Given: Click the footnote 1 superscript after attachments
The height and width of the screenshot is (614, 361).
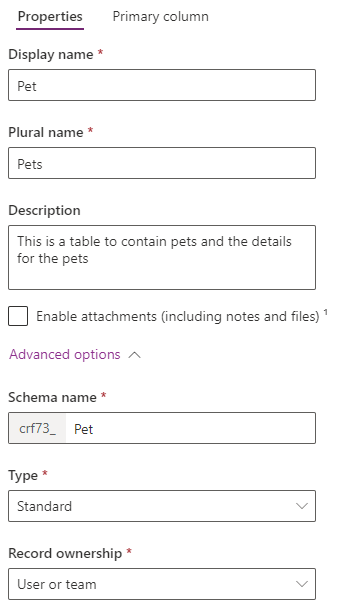Looking at the screenshot, I should (326, 312).
